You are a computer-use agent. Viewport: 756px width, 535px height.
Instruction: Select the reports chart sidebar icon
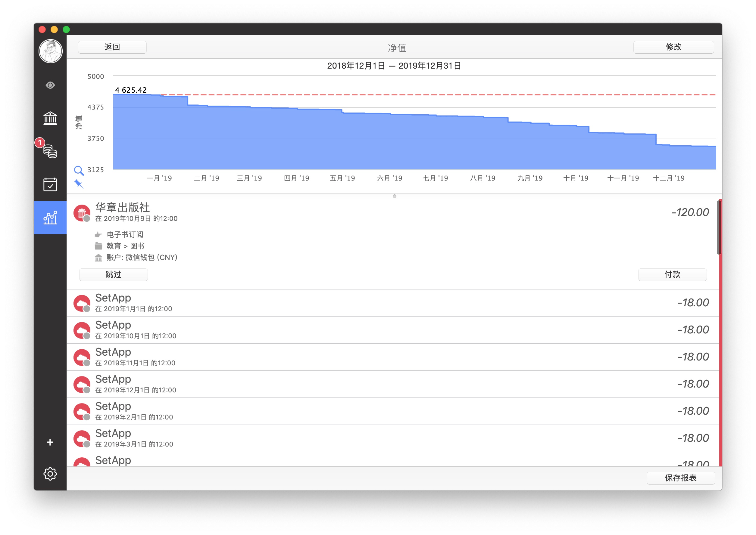pyautogui.click(x=50, y=218)
